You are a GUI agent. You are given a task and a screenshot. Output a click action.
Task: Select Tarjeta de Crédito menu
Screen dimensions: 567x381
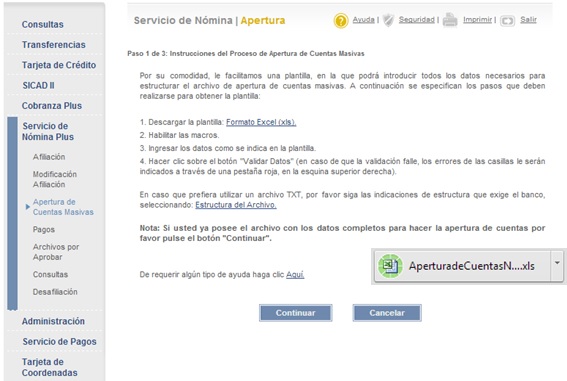tap(59, 65)
